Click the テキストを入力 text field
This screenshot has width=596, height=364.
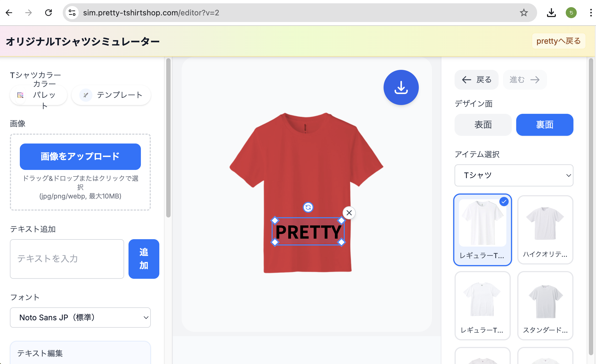(x=67, y=259)
